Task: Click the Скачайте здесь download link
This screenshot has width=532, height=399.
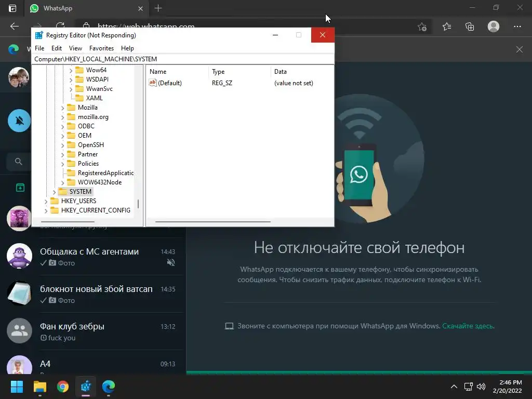Action: coord(468,326)
